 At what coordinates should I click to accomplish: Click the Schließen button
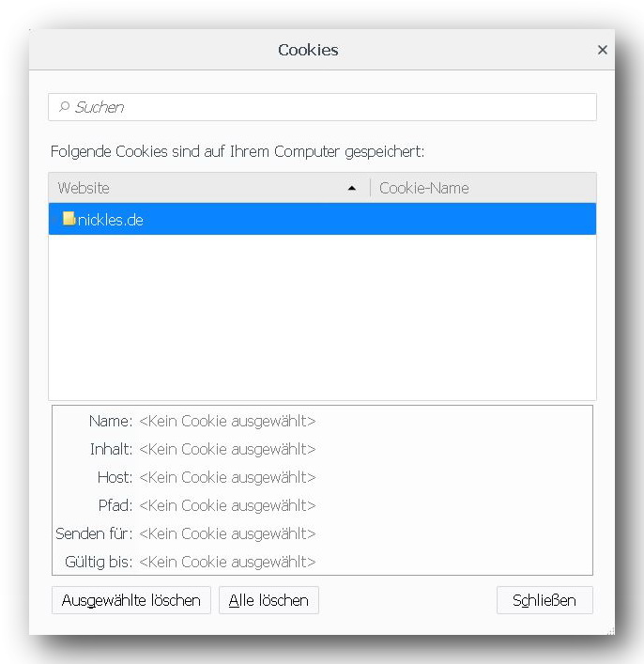click(544, 600)
